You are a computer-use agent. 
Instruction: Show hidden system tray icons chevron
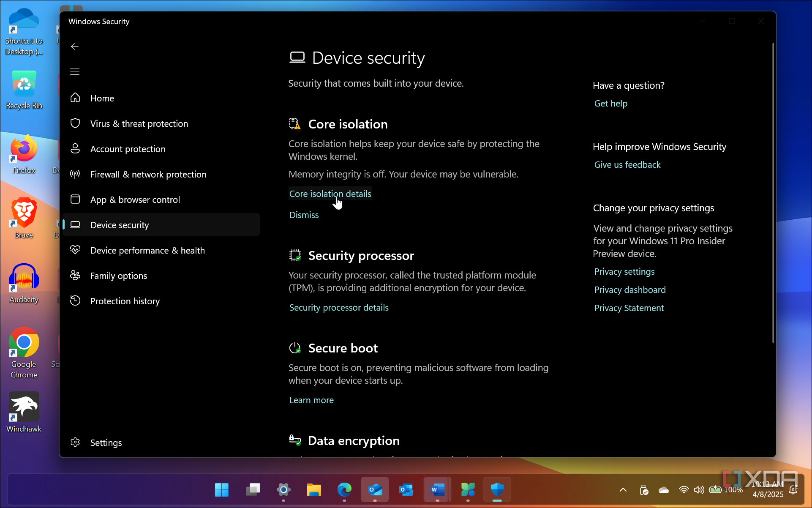click(623, 490)
